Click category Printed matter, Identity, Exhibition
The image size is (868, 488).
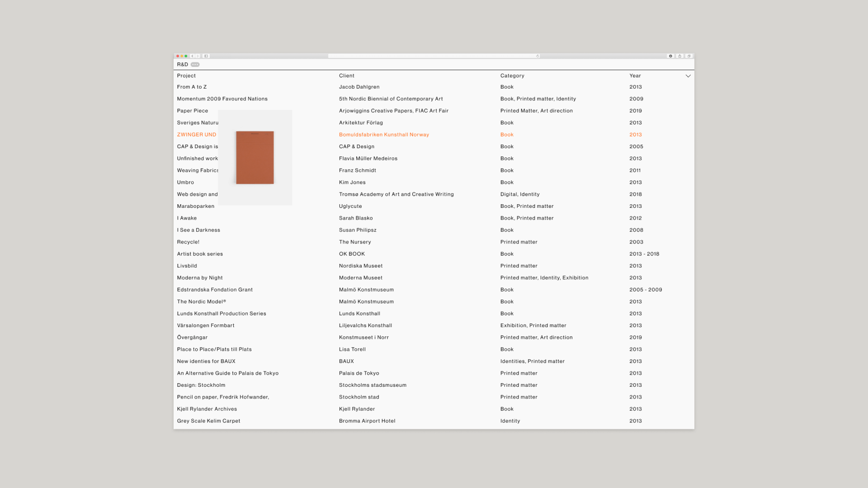544,278
